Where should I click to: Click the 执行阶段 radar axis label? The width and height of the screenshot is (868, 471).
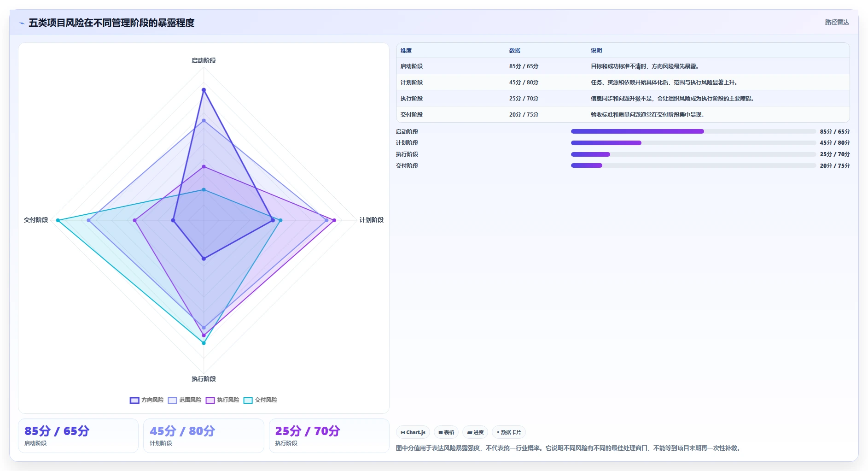[x=204, y=379]
